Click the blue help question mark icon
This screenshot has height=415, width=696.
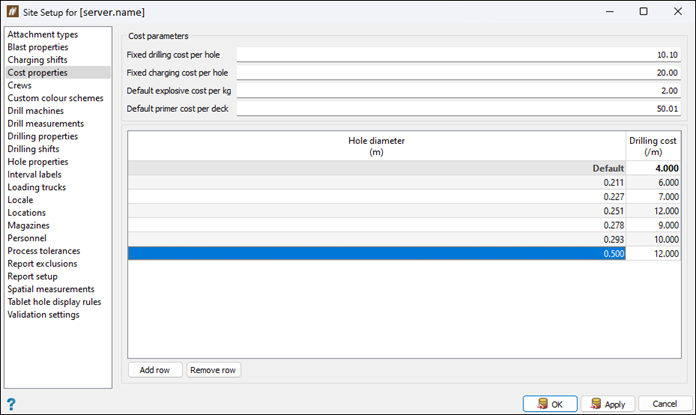click(11, 403)
